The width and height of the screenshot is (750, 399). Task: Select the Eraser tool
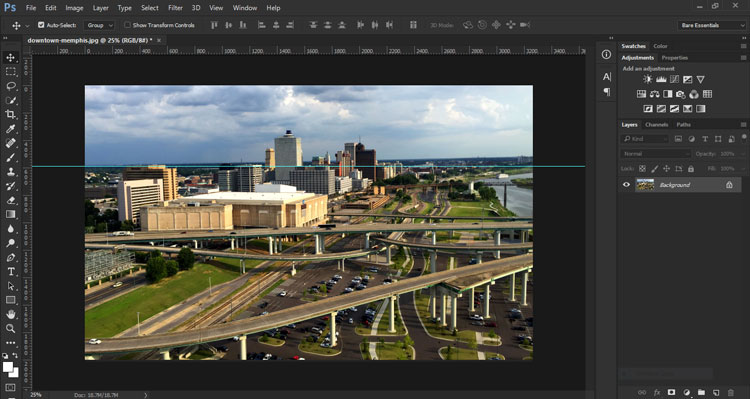click(11, 200)
